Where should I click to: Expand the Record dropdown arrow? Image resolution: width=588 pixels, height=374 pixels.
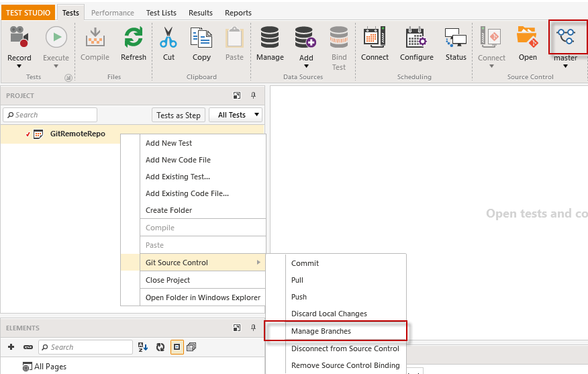[19, 66]
